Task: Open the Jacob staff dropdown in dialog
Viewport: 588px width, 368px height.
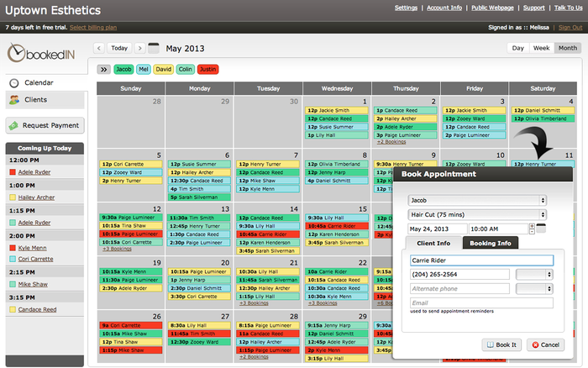Action: [x=476, y=200]
